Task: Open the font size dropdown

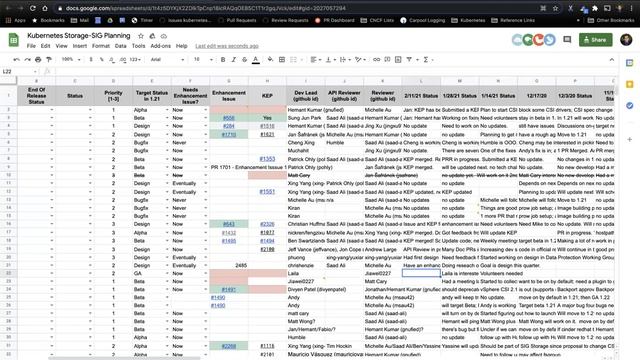Action: [x=203, y=60]
